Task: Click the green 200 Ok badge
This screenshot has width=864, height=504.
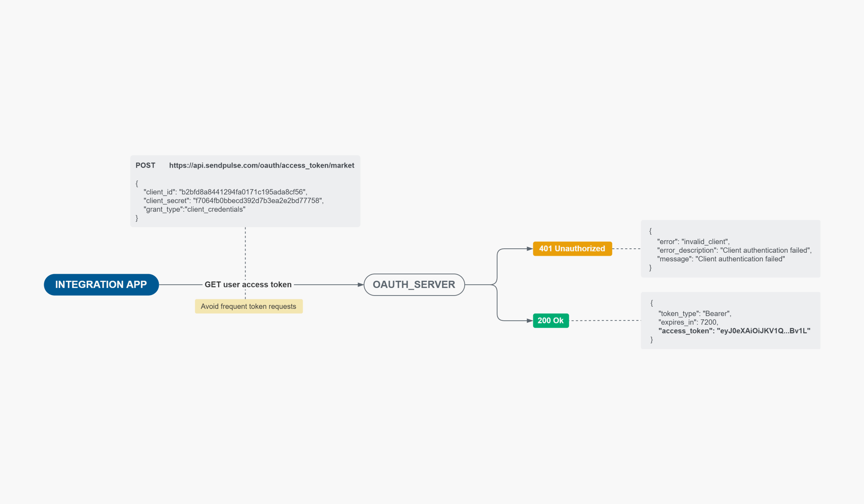Action: point(550,320)
